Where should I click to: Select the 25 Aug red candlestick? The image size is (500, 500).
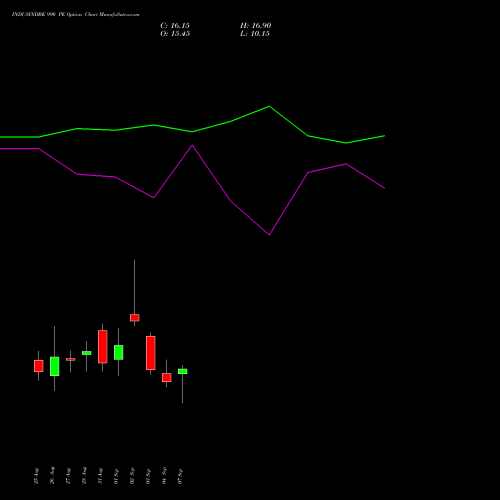(39, 366)
